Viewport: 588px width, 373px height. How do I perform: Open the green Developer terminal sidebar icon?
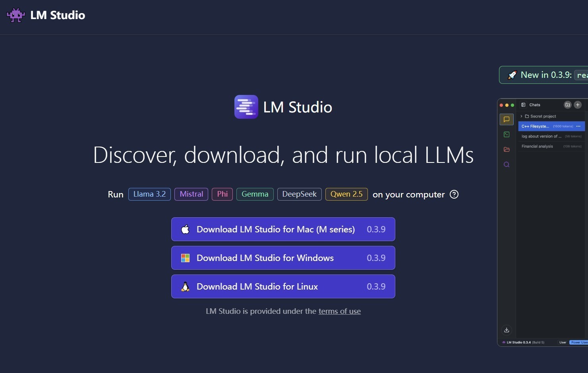click(507, 135)
